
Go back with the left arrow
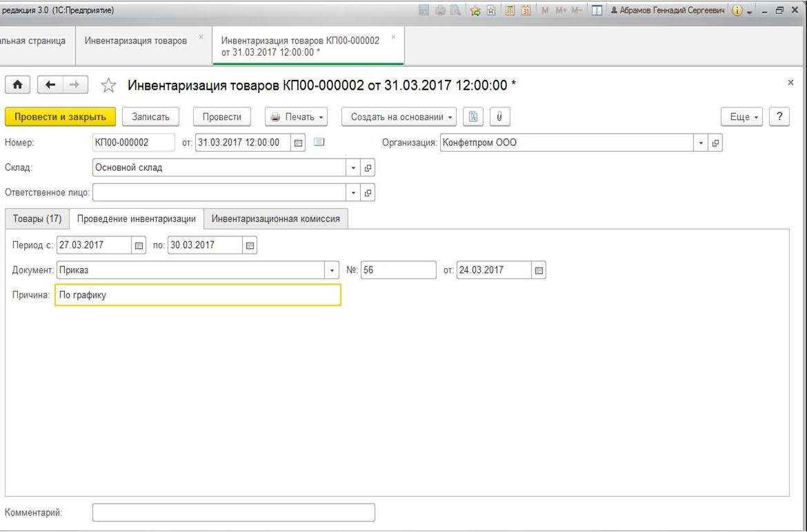50,85
